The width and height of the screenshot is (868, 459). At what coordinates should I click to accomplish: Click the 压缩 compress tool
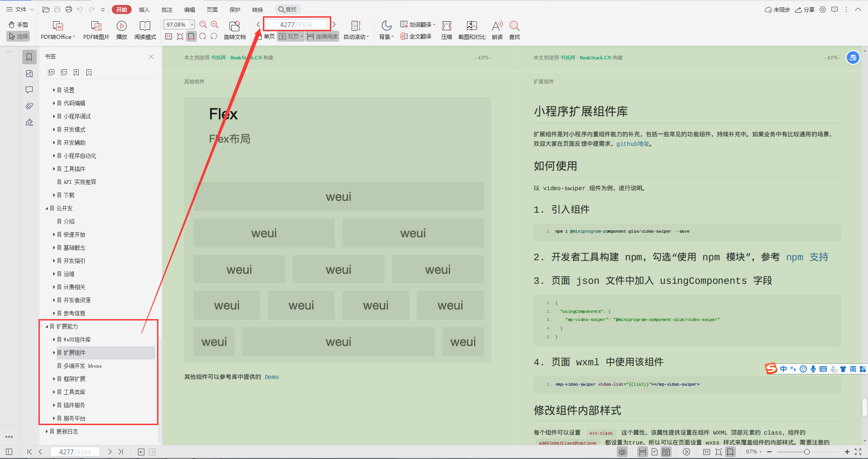pyautogui.click(x=447, y=30)
